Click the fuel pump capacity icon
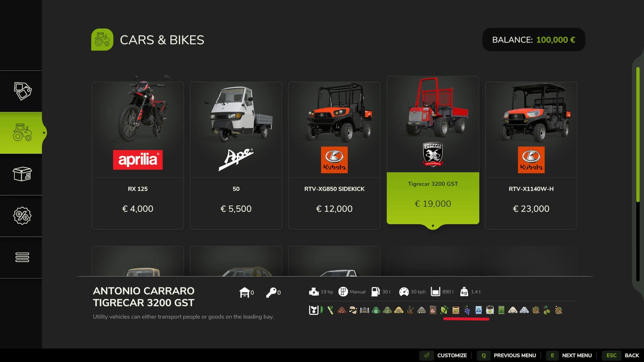Viewport: 644px width, 362px height. click(x=375, y=292)
